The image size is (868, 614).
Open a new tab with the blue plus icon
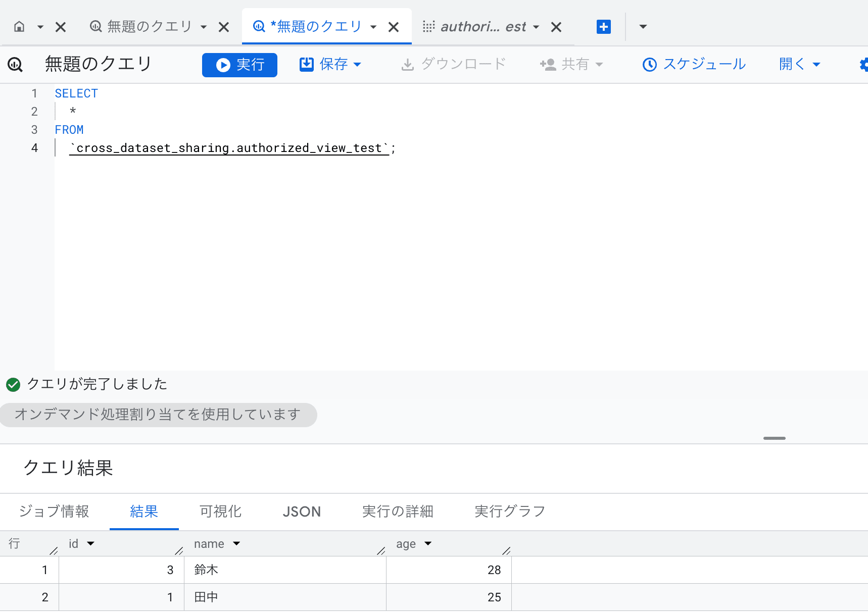604,27
